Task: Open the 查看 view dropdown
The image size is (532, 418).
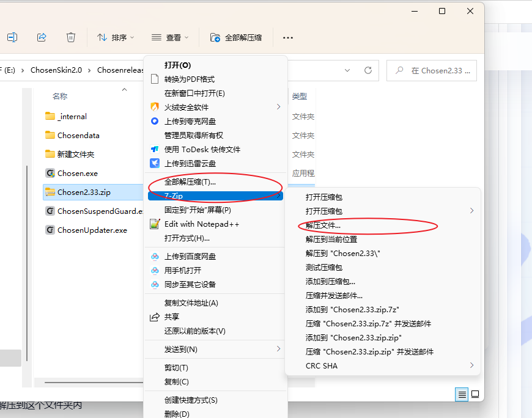Action: coord(169,38)
